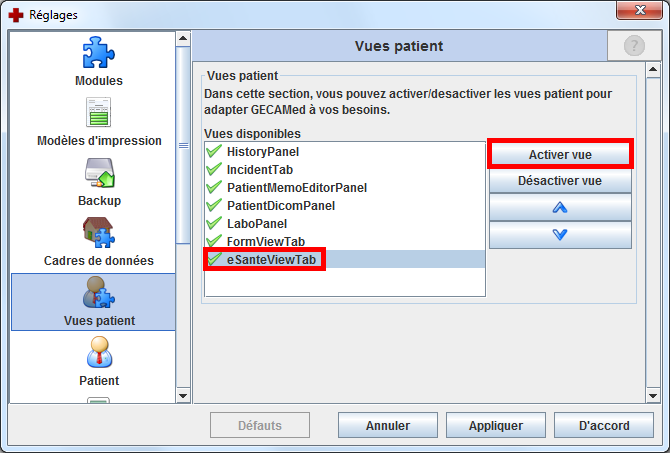Viewport: 670px width, 453px height.
Task: Move selected view up with arrow
Action: tap(560, 208)
